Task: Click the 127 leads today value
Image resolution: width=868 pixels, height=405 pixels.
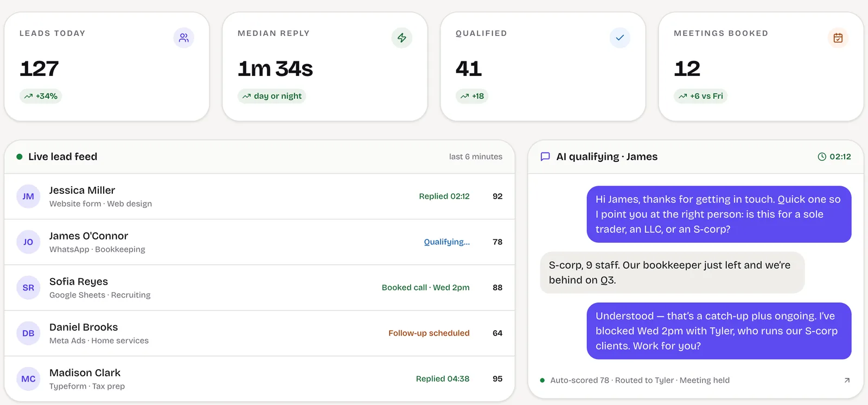Action: [39, 69]
